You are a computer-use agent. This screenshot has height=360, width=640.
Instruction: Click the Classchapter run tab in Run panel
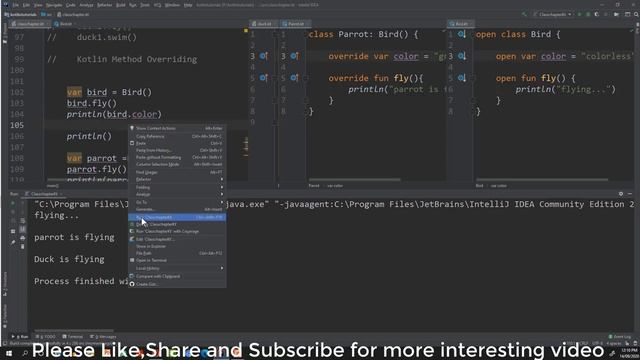[44, 194]
